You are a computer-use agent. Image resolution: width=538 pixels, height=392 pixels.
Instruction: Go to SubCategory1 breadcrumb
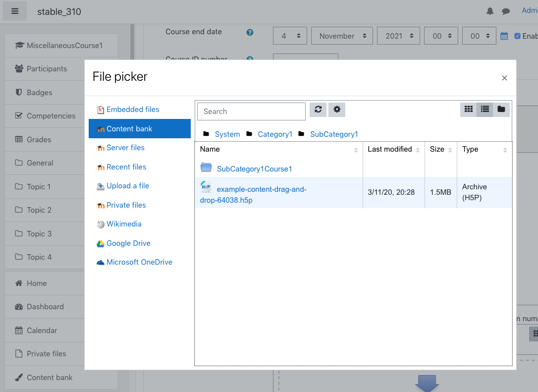tap(334, 134)
